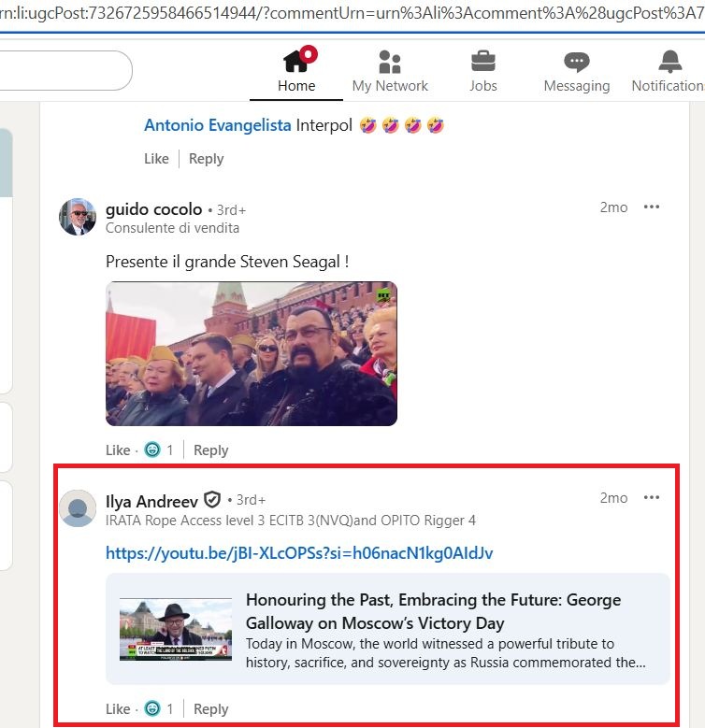Open guido cocolo's profile picture
The image size is (705, 728).
pos(78,217)
